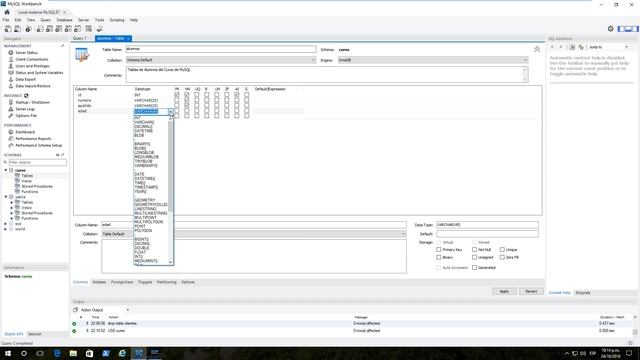Reconnect to DBMS toolbar icon
Screen dimensions: 640x360
coord(99,29)
